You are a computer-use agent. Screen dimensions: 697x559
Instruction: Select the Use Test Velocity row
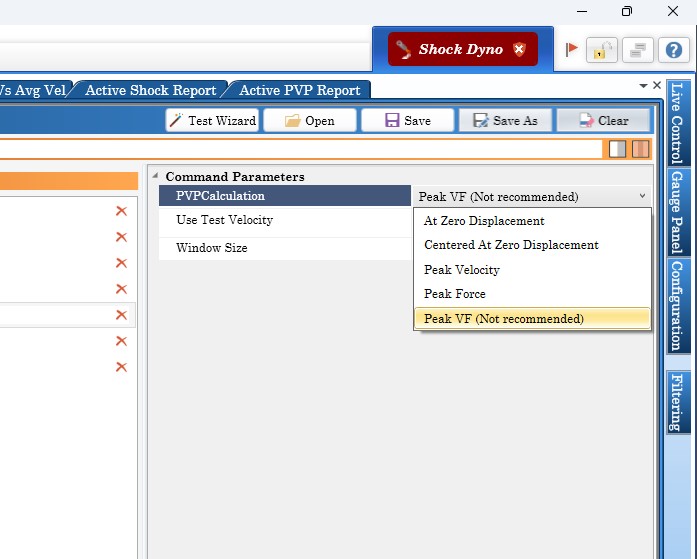point(284,220)
